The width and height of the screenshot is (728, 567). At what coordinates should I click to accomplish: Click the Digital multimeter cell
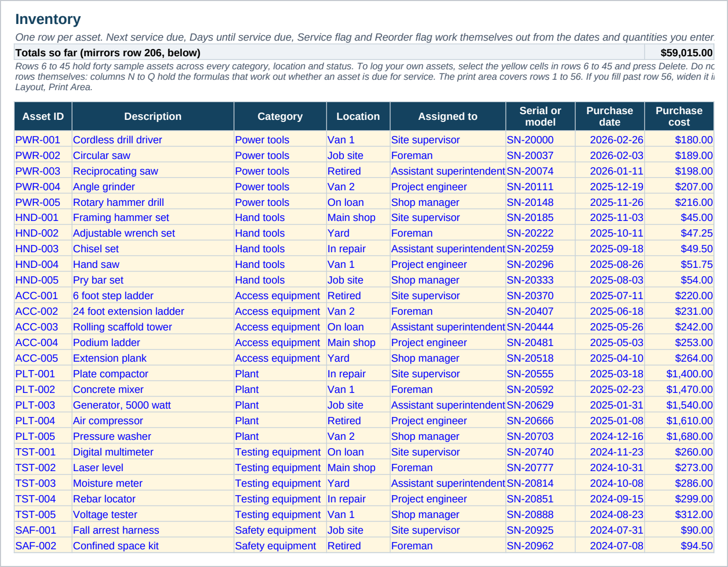[x=153, y=452]
